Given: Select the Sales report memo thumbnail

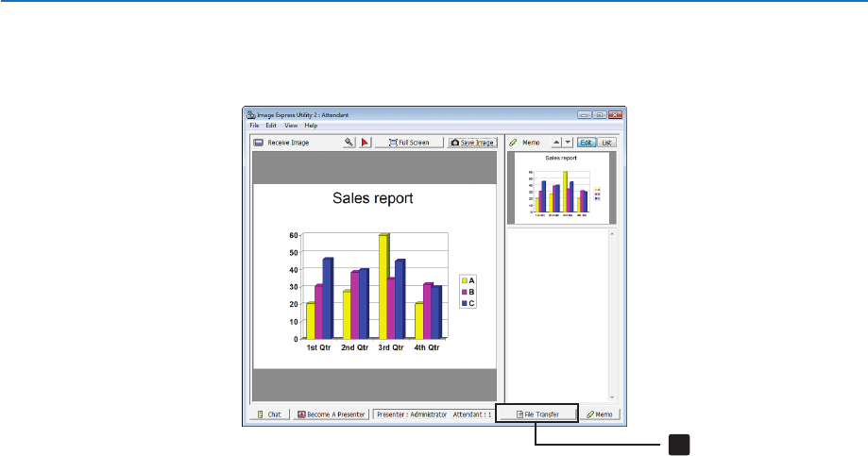Looking at the screenshot, I should pos(561,188).
